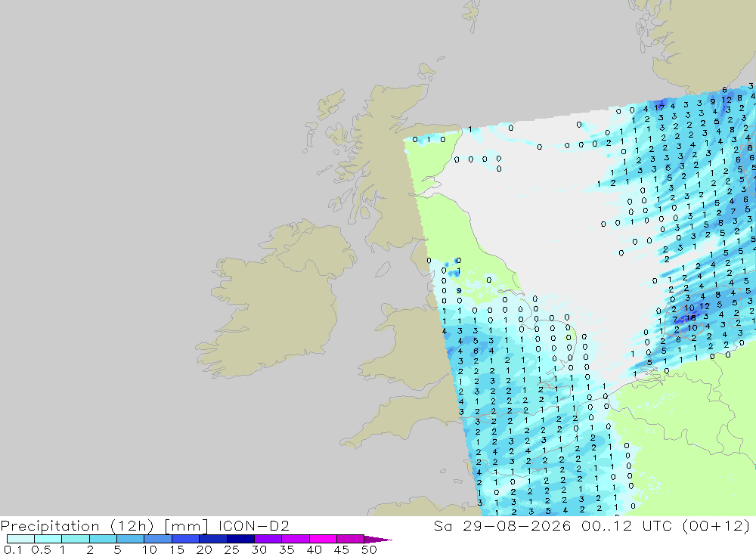
Task: Select the violet 30–35 mm legend swatch
Action: pos(268,539)
